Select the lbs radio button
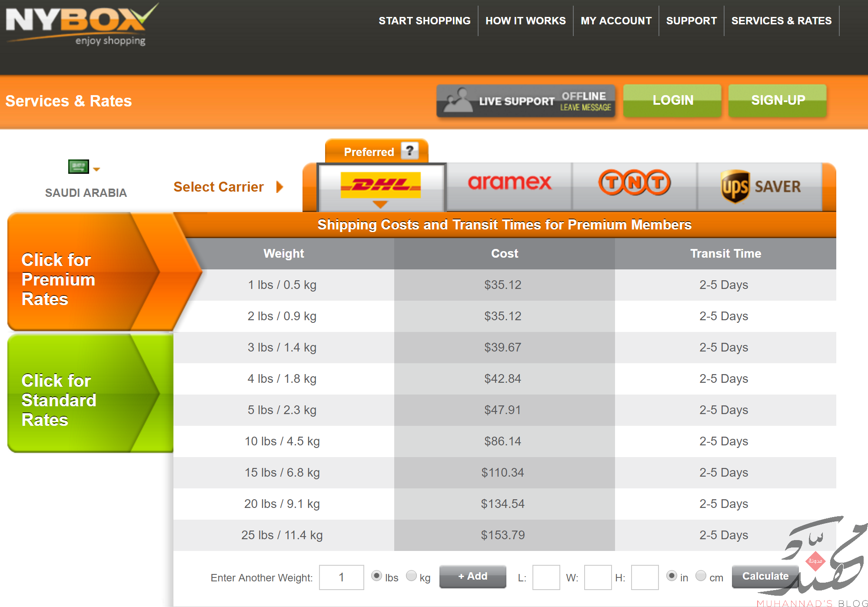 [376, 576]
